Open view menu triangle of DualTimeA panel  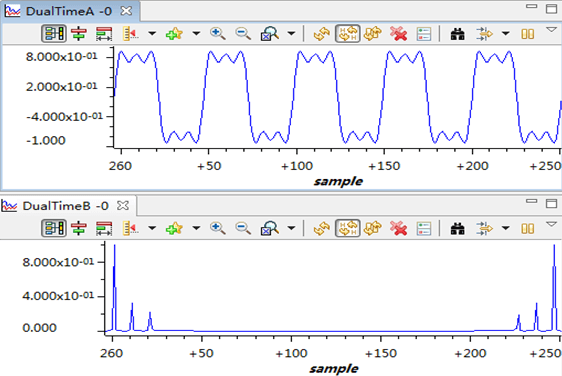point(552,30)
